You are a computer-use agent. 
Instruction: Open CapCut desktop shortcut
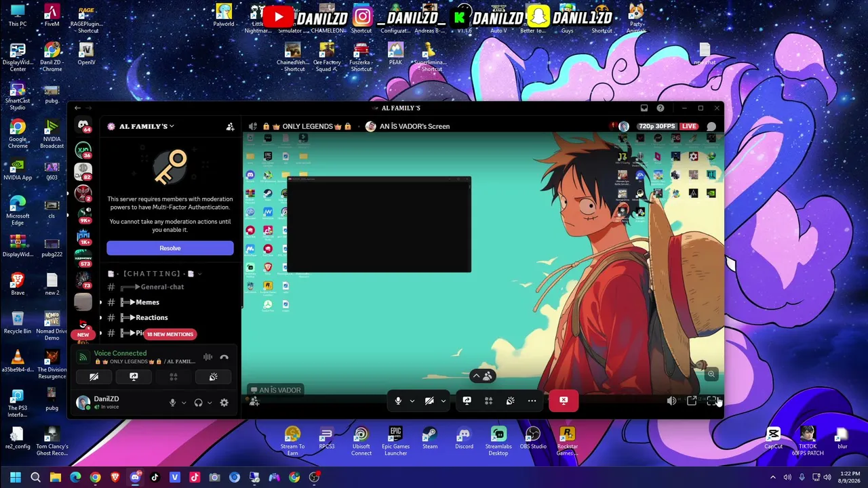[773, 438]
